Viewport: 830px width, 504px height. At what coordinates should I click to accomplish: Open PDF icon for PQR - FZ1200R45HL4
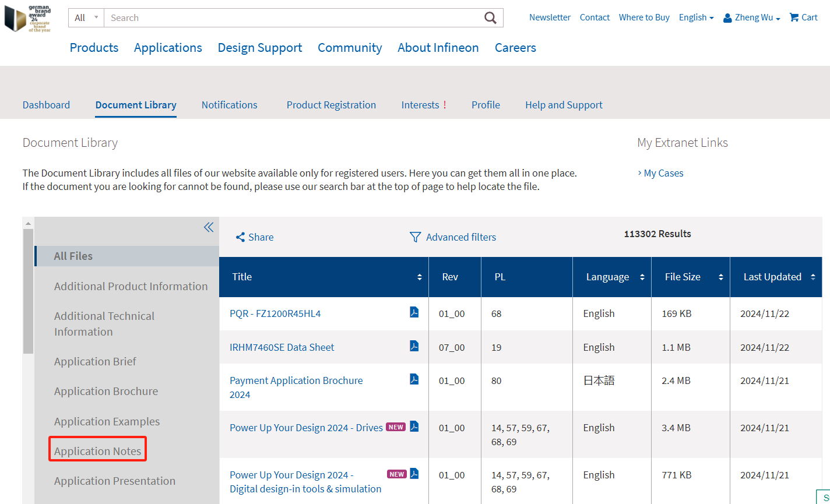pos(414,312)
